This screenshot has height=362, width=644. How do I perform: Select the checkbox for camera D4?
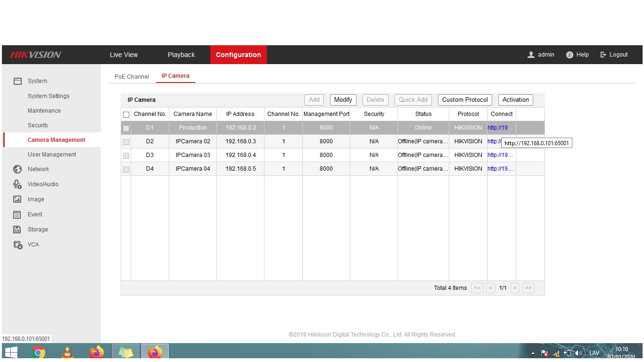click(x=126, y=169)
